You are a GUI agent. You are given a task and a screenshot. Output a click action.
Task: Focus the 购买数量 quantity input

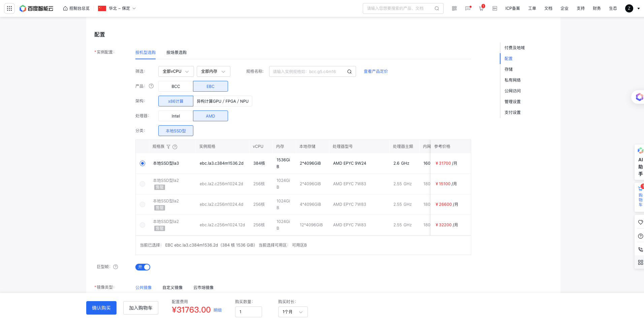249,312
